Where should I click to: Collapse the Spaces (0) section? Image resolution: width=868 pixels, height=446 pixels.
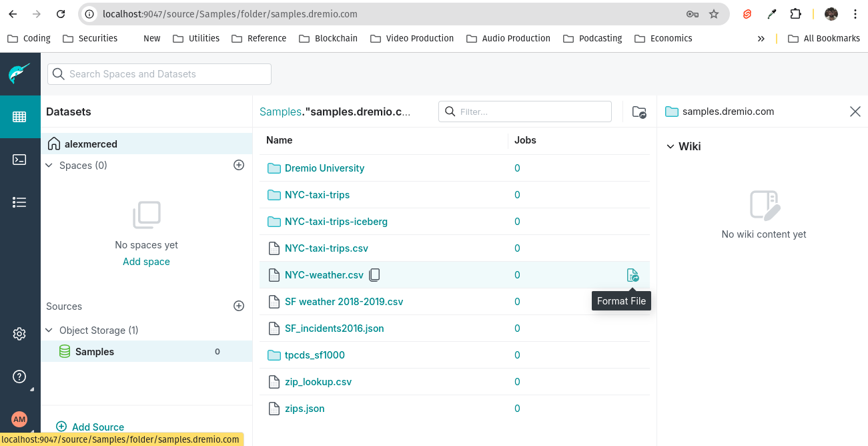[x=49, y=165]
